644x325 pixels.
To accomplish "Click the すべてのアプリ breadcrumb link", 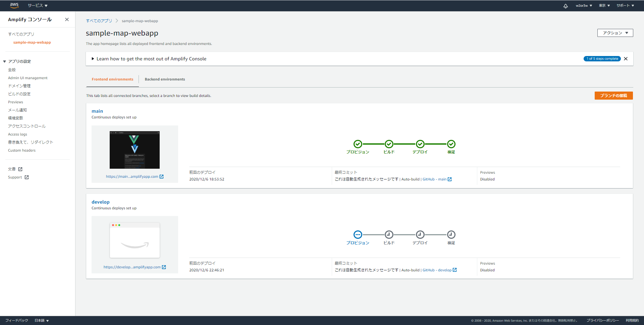I will (x=99, y=21).
